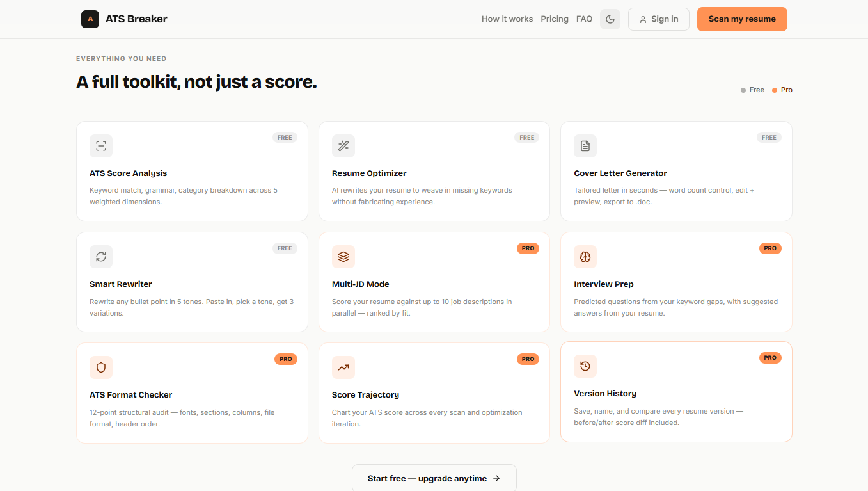Click the Interview Prep title

click(604, 284)
